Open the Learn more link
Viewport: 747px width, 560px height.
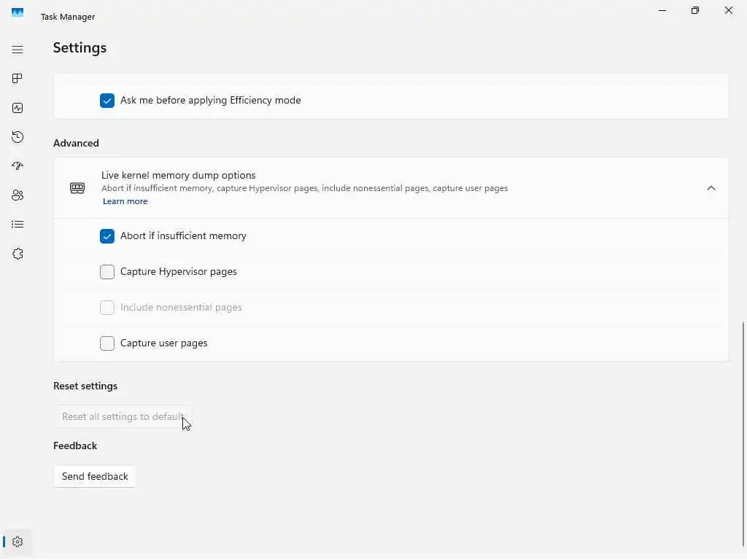point(125,201)
